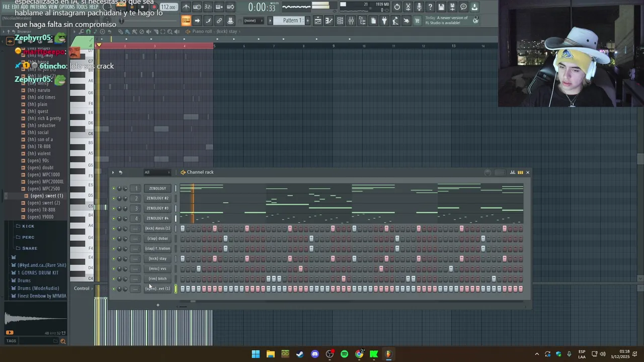
Task: Toggle graph editor icon in Channel rack
Action: [x=512, y=172]
